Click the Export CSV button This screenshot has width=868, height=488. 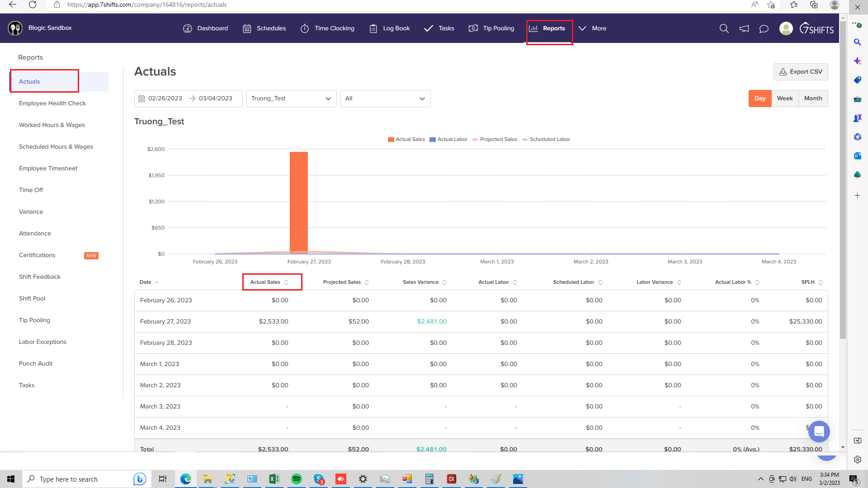click(801, 72)
